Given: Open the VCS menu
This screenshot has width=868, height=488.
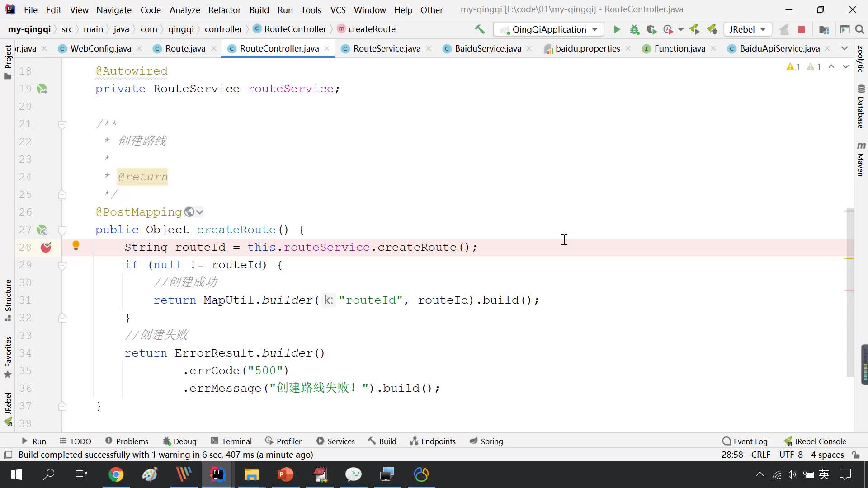Looking at the screenshot, I should click(338, 10).
